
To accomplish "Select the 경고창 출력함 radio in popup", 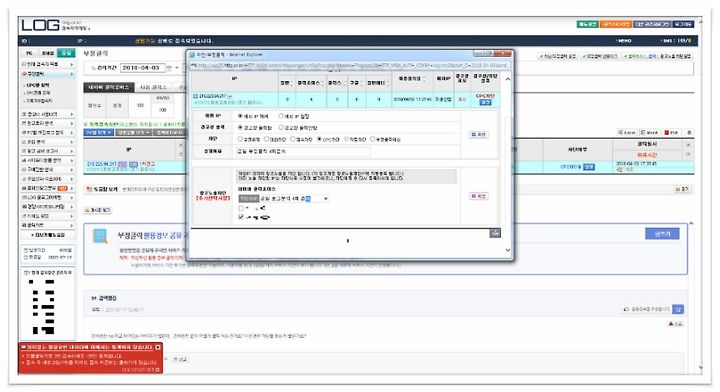I will tap(240, 128).
